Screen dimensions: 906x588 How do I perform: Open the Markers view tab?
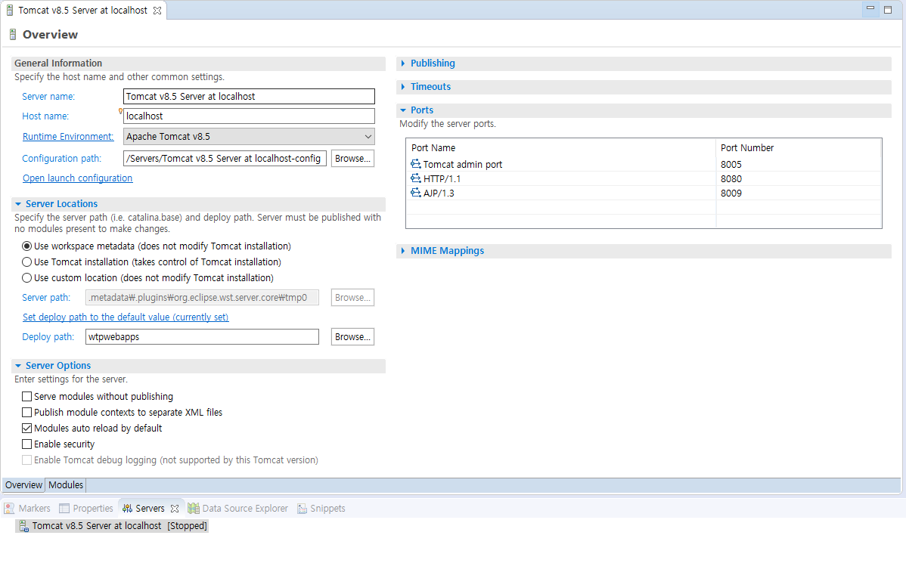27,509
